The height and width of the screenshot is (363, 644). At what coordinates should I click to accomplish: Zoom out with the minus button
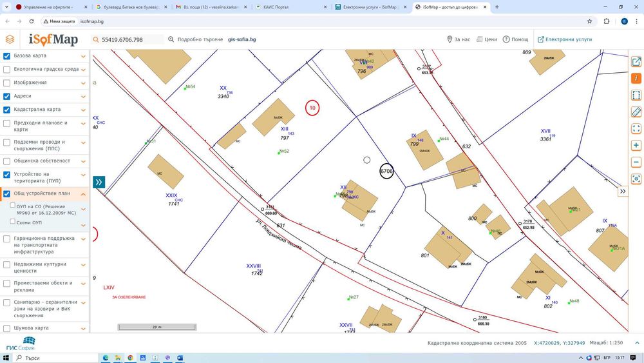point(636,162)
